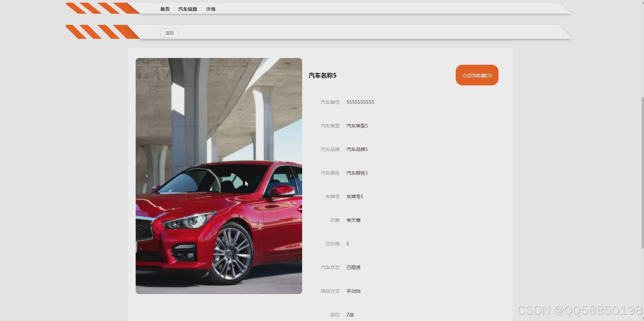Screen dimensions: 644x321
Task: Toggle collection status for 汽车名称5
Action: pos(477,75)
